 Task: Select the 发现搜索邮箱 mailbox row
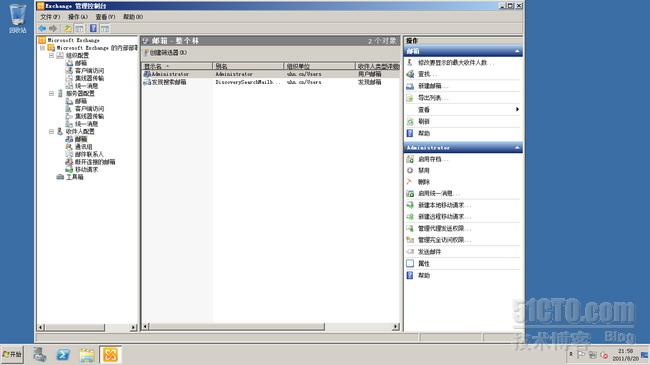point(271,82)
